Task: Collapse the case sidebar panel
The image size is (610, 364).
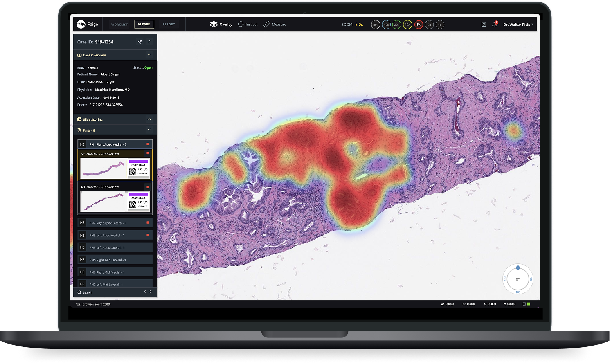Action: click(149, 42)
